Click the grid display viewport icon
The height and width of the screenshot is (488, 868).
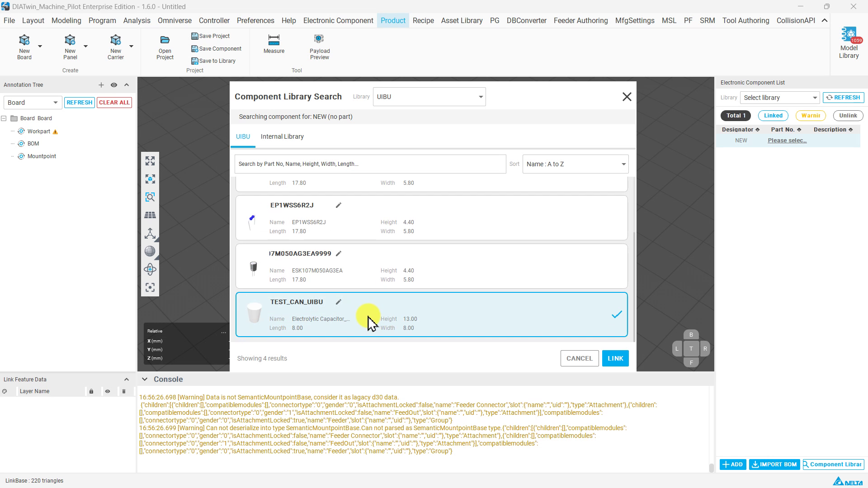coord(150,215)
